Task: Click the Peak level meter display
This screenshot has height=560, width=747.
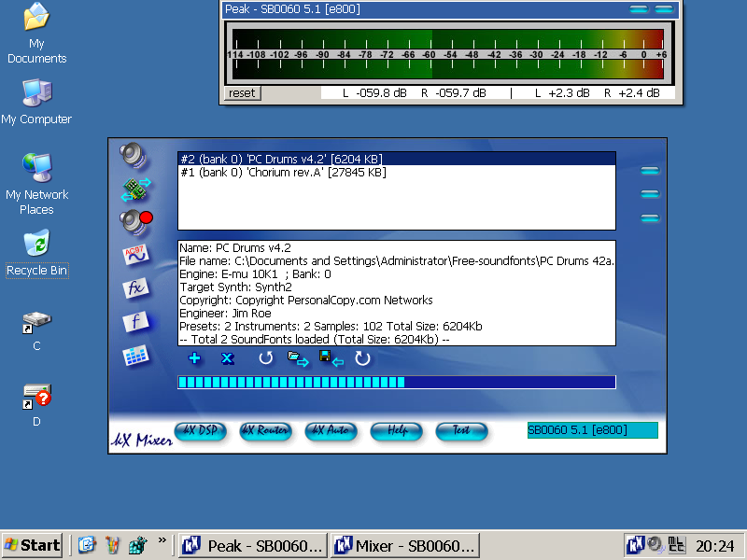Action: pos(448,54)
